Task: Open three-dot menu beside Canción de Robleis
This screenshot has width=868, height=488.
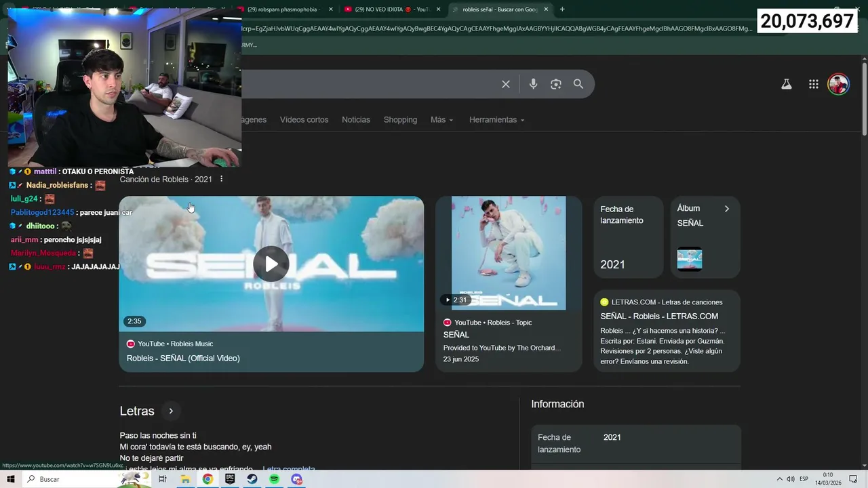Action: pos(221,179)
